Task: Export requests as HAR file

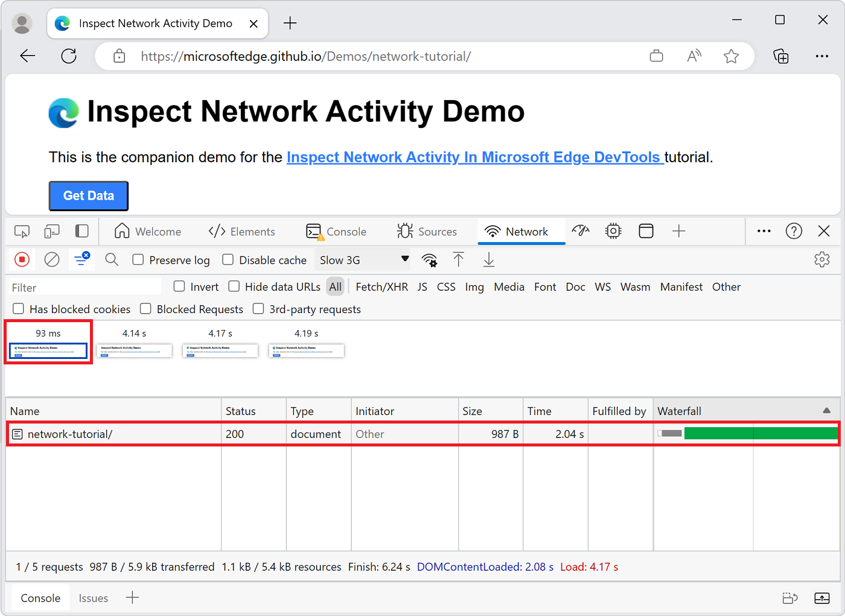Action: click(x=488, y=259)
